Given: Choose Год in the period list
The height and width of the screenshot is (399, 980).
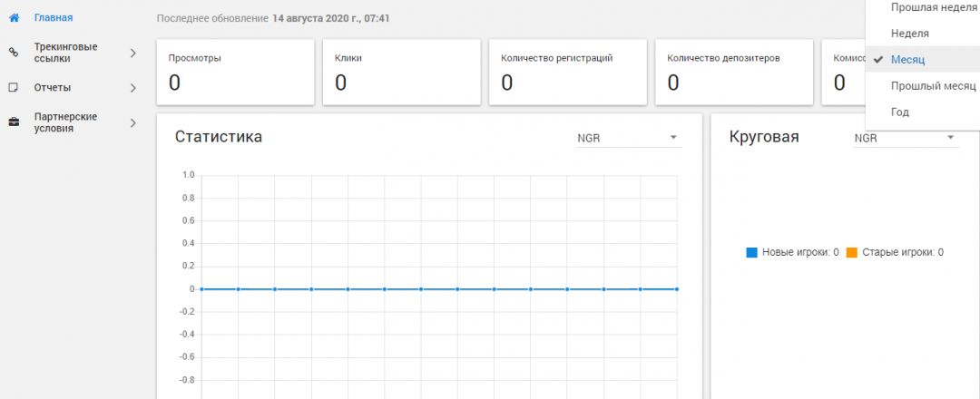Looking at the screenshot, I should pos(900,112).
